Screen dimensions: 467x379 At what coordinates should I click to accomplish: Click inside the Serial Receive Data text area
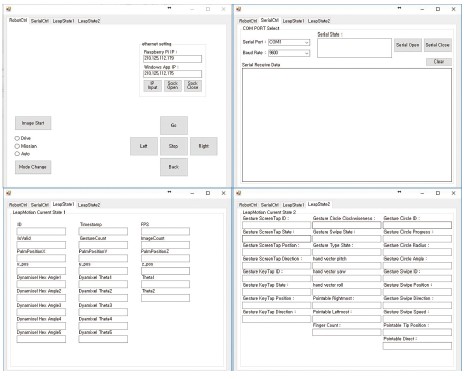347,125
